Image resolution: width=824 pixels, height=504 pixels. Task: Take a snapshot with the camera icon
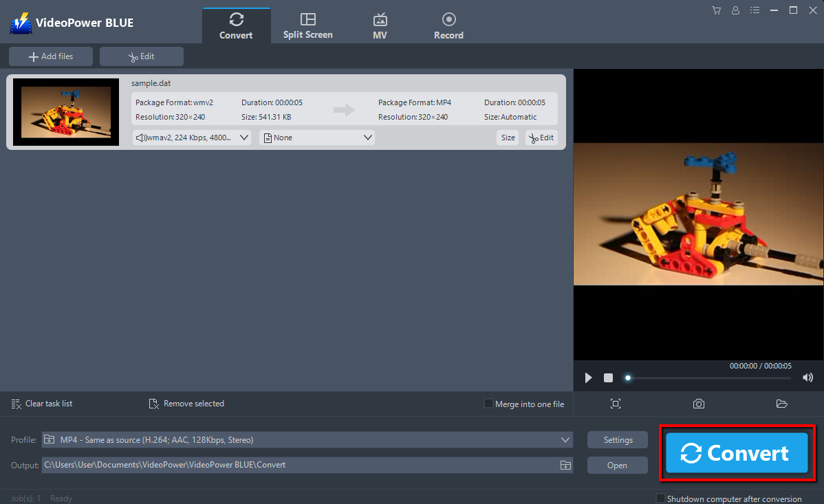[698, 404]
